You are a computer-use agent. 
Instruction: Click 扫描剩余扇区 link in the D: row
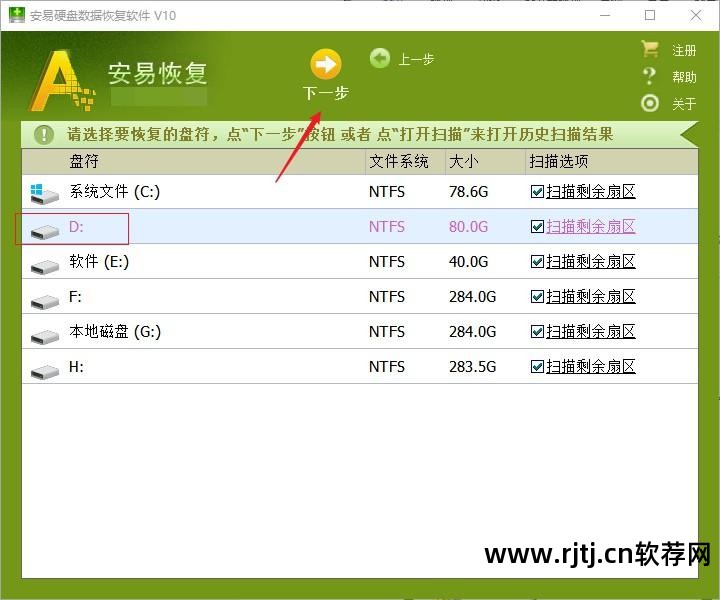(x=591, y=227)
